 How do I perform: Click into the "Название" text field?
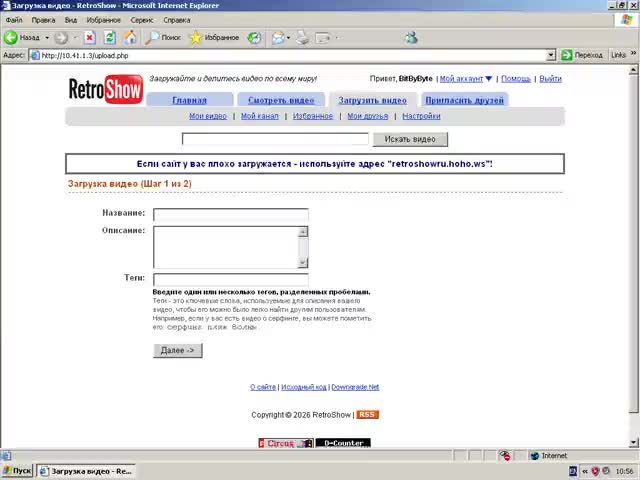230,214
